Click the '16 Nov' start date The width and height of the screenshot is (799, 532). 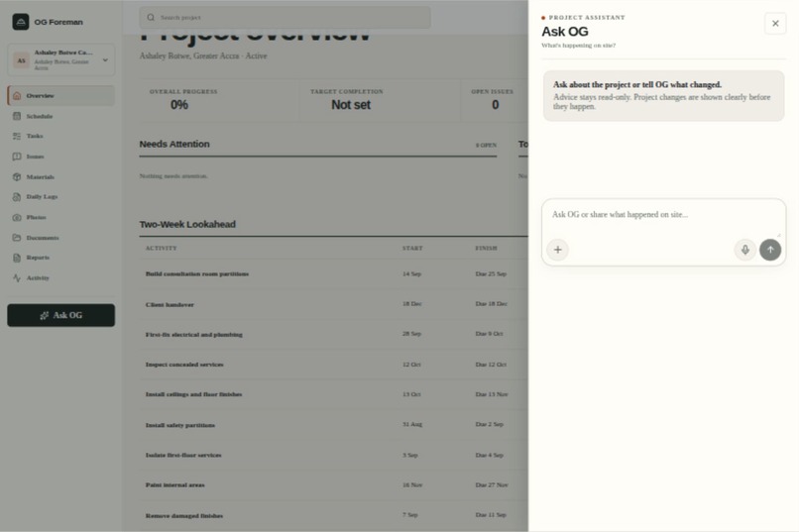412,485
